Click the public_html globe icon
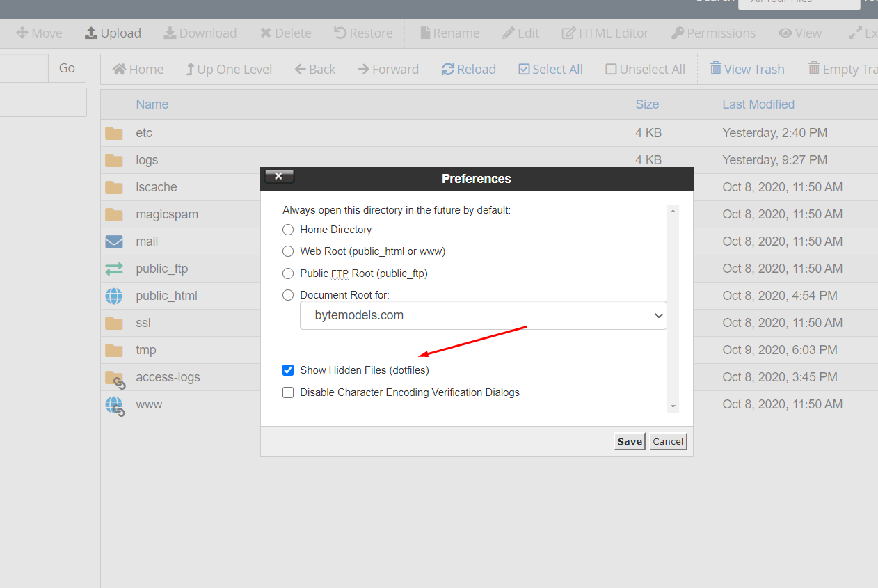The height and width of the screenshot is (588, 878). (x=114, y=296)
